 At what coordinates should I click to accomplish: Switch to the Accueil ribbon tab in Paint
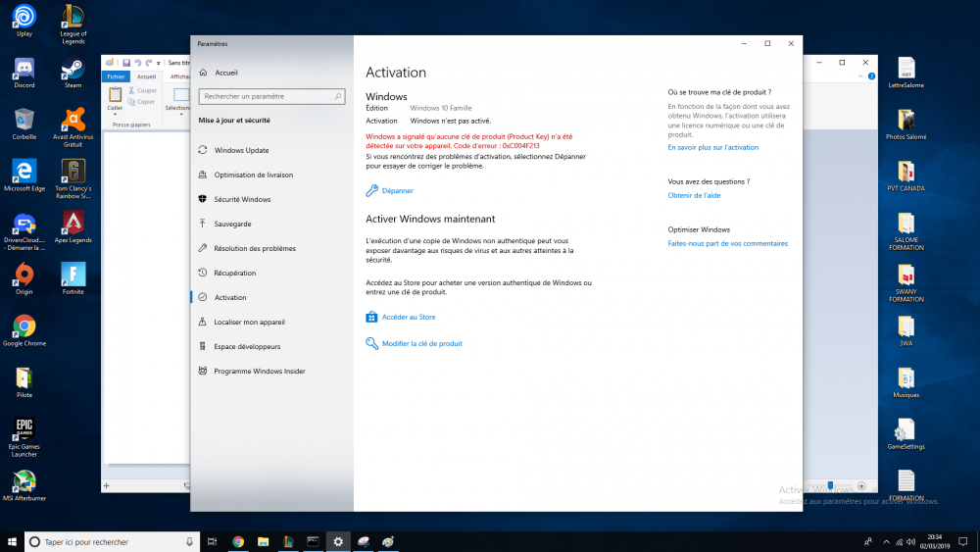click(146, 76)
